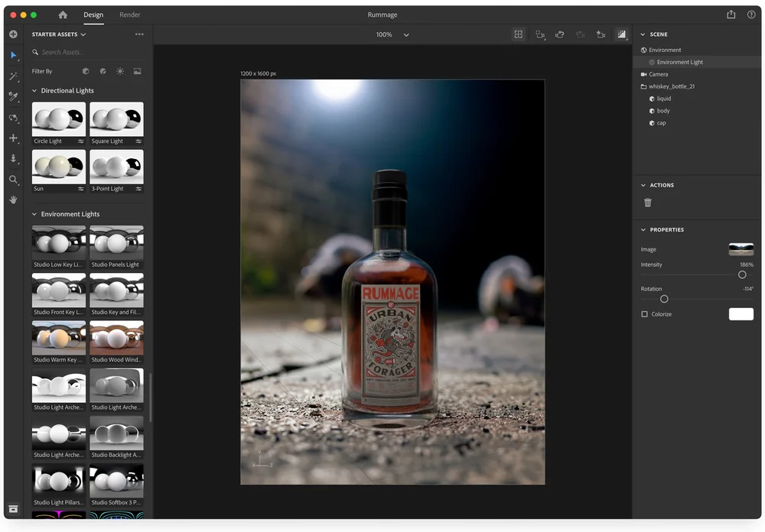Image resolution: width=765 pixels, height=532 pixels.
Task: Apply Studio Low Key environment light
Action: point(59,242)
